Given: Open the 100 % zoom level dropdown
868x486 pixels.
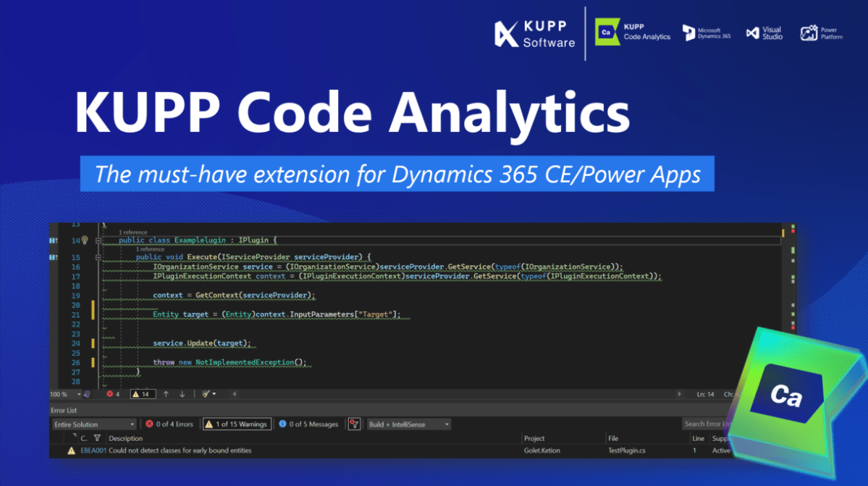Looking at the screenshot, I should 65,394.
